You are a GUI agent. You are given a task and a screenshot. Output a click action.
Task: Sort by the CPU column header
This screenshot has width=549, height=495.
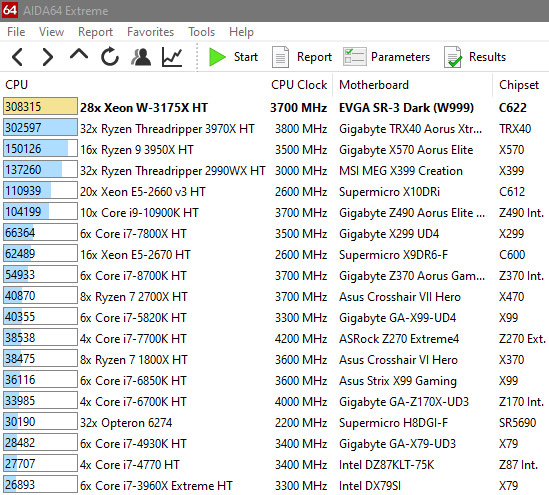click(x=16, y=85)
